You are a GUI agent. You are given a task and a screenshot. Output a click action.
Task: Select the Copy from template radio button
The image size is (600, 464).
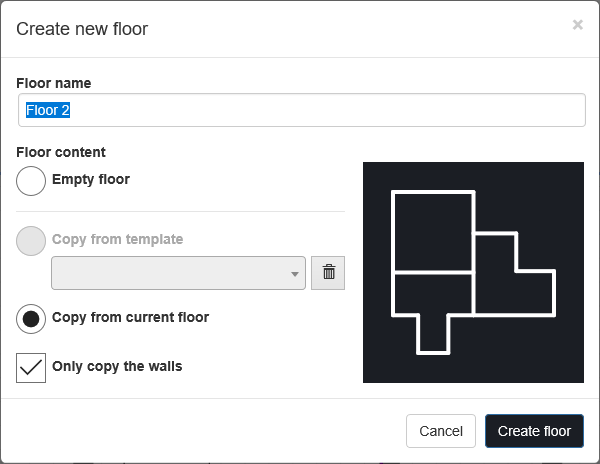[x=31, y=241]
